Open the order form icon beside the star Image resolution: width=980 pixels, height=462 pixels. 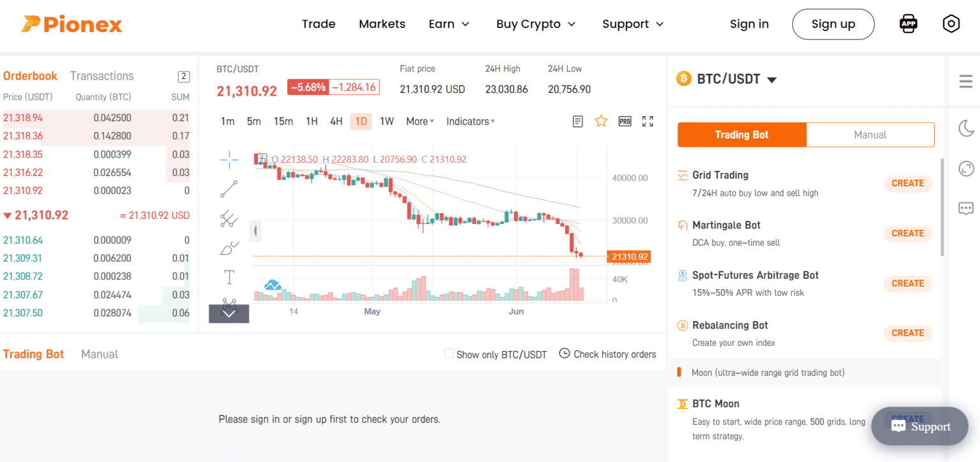(x=577, y=121)
